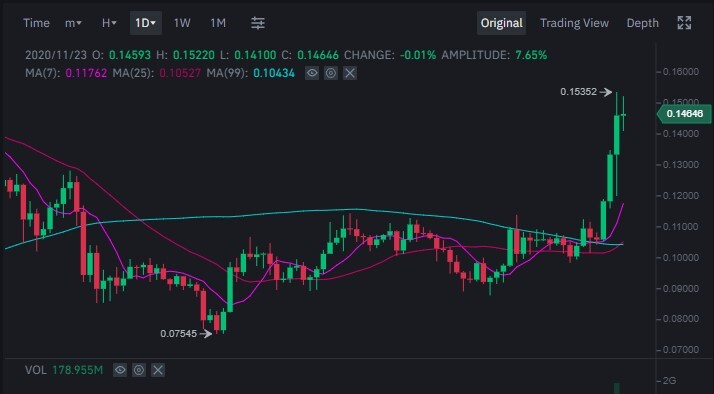Select the Time chart option
Viewport: 714px width, 394px height.
tap(36, 23)
